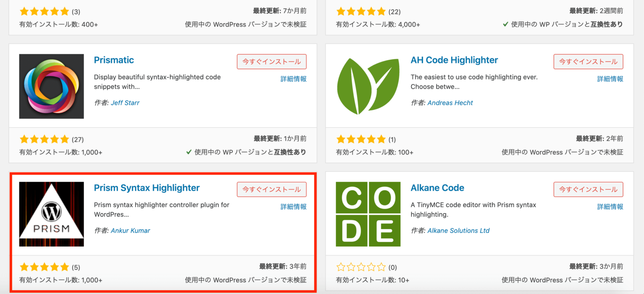The width and height of the screenshot is (644, 294).
Task: Open the Prismatic plugin title link
Action: point(114,60)
